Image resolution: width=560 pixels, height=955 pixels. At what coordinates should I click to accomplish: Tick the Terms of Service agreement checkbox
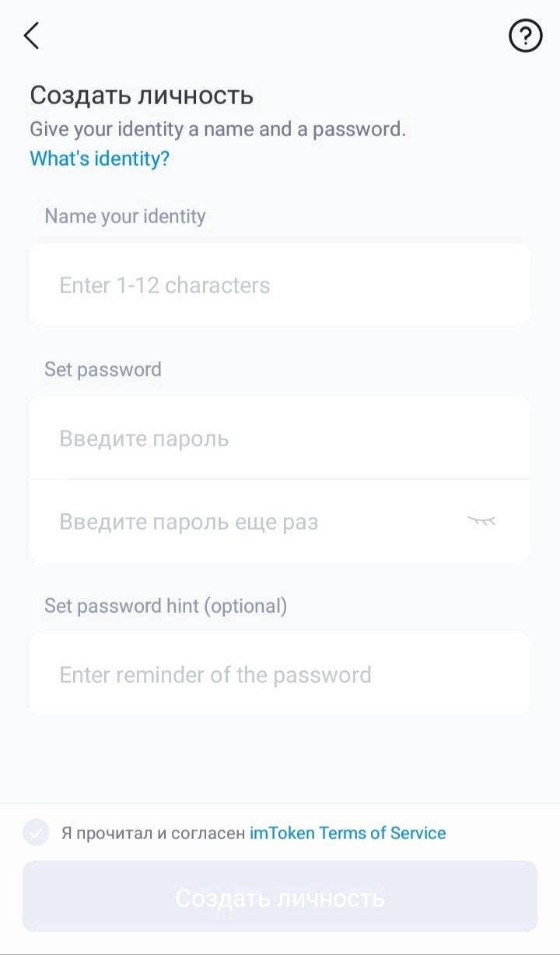[36, 833]
